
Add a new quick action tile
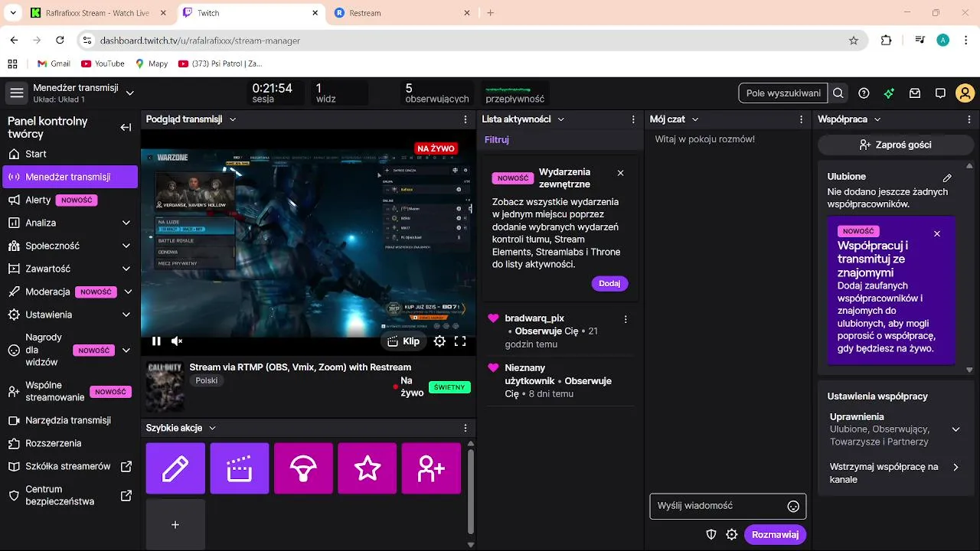[x=175, y=524]
